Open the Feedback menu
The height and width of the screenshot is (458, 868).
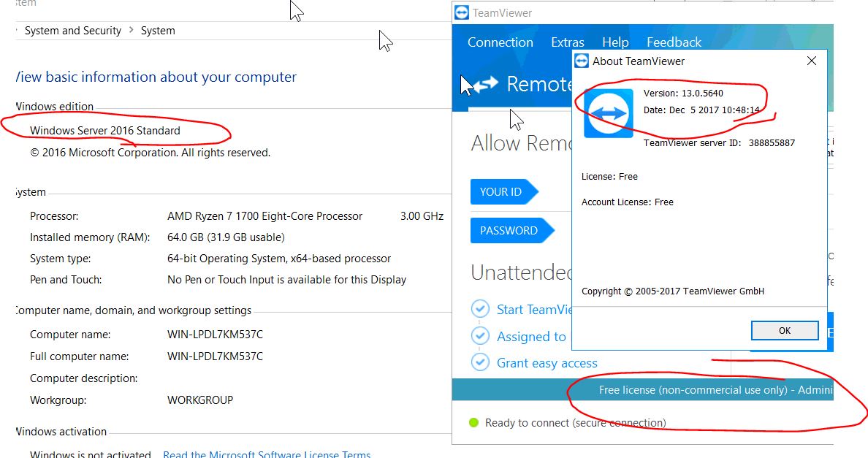pyautogui.click(x=674, y=42)
